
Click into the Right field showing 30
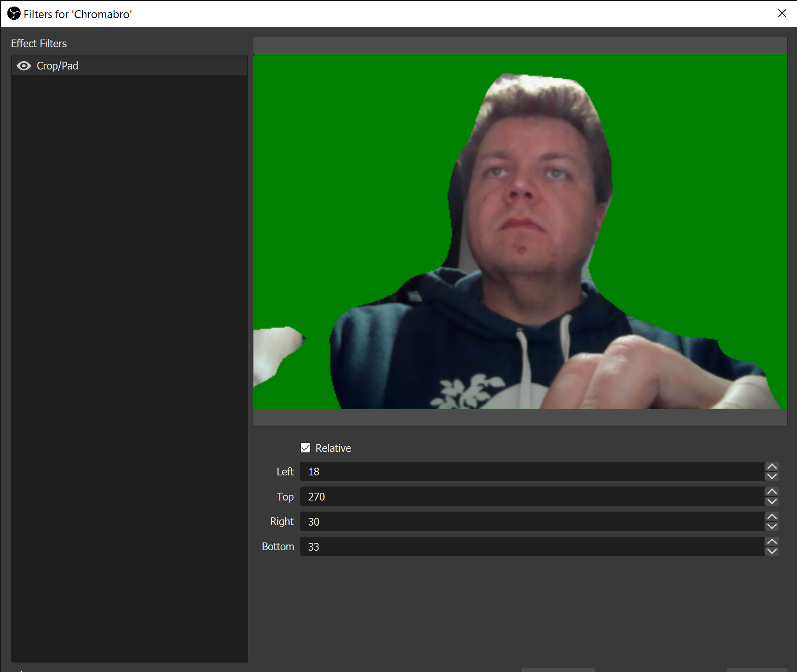[531, 522]
